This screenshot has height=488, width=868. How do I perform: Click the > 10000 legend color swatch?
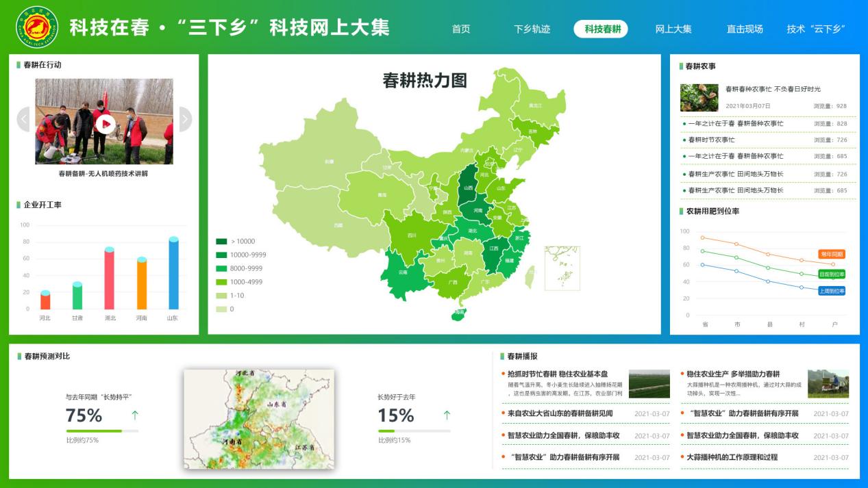(x=221, y=241)
